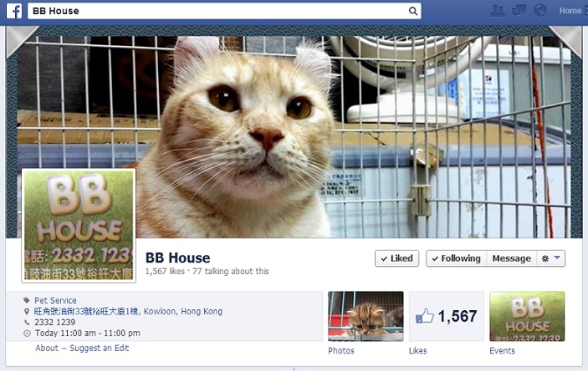Click the thumbs-up Likes icon
This screenshot has width=588, height=372.
tap(425, 316)
